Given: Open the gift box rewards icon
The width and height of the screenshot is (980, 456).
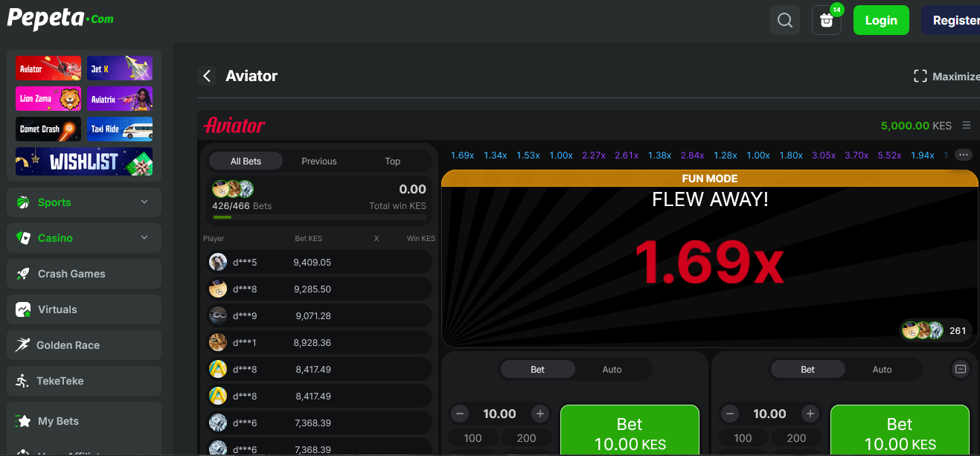Looking at the screenshot, I should click(826, 20).
